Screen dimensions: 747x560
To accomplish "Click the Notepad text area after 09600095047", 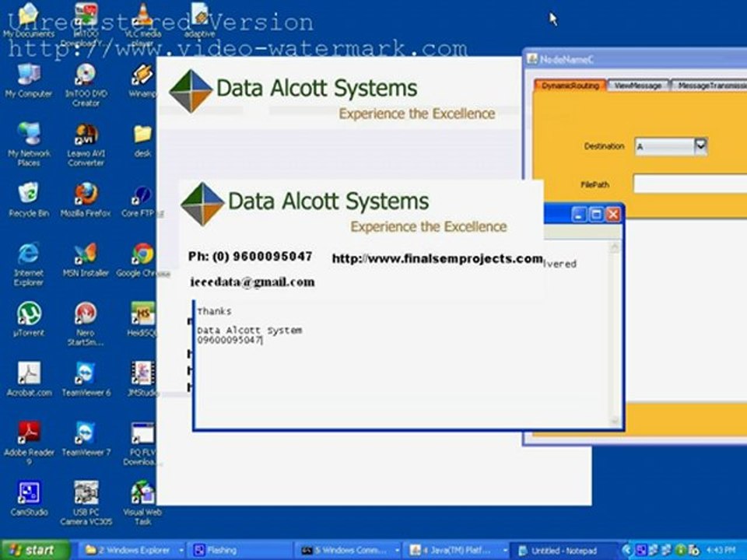I will coord(263,340).
